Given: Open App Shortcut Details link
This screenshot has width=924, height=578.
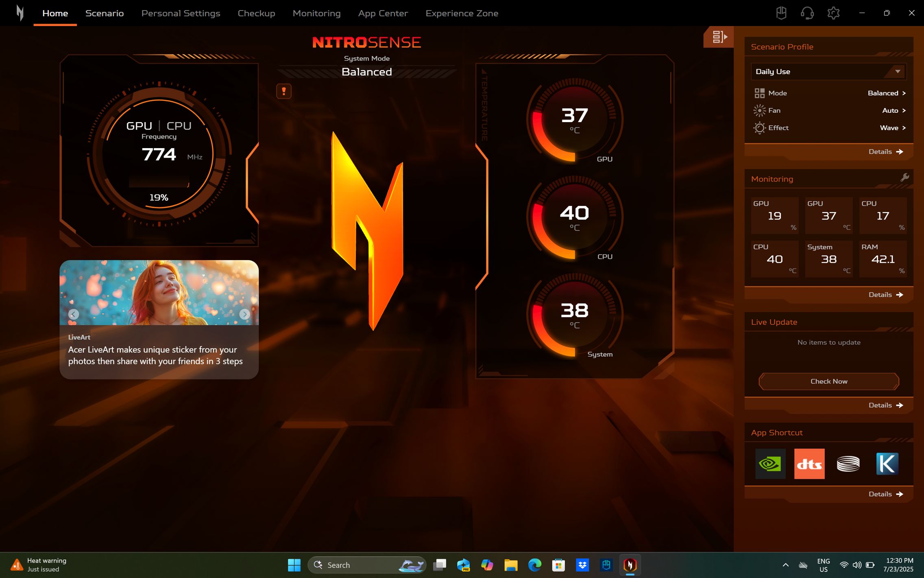Looking at the screenshot, I should (886, 494).
